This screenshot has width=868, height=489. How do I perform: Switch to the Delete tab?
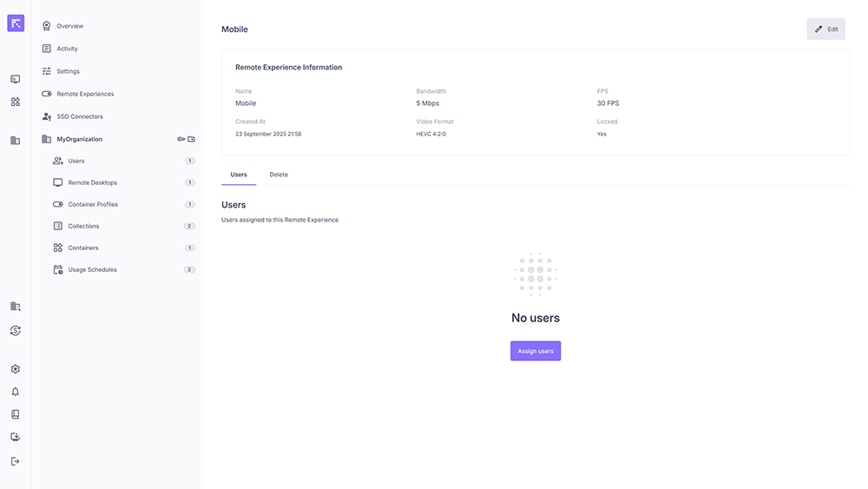[x=279, y=175]
